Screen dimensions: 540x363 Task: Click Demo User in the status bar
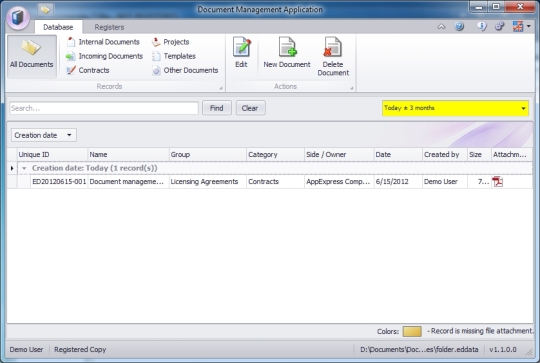click(x=27, y=350)
